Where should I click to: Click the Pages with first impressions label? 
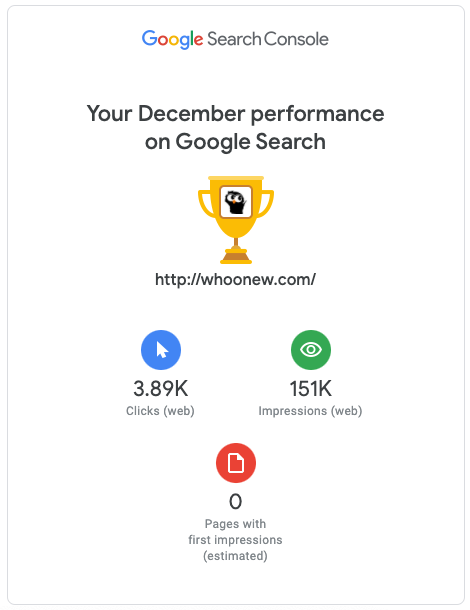pos(235,532)
